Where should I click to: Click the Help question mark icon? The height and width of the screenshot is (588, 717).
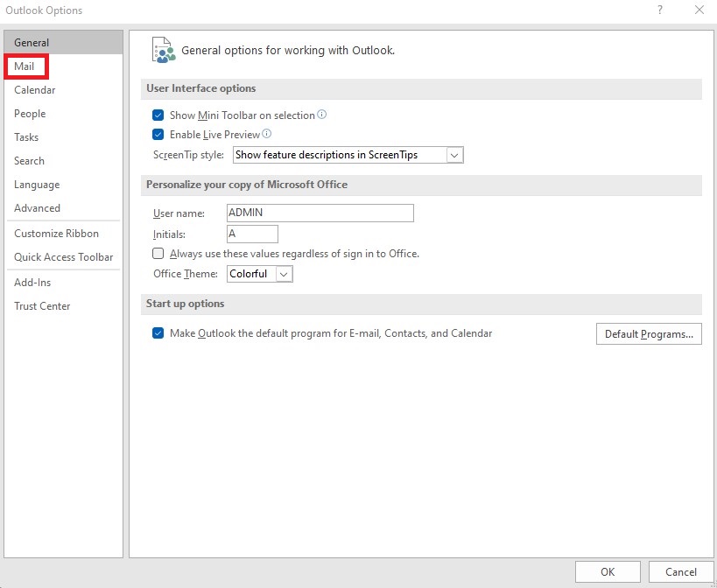pos(659,10)
